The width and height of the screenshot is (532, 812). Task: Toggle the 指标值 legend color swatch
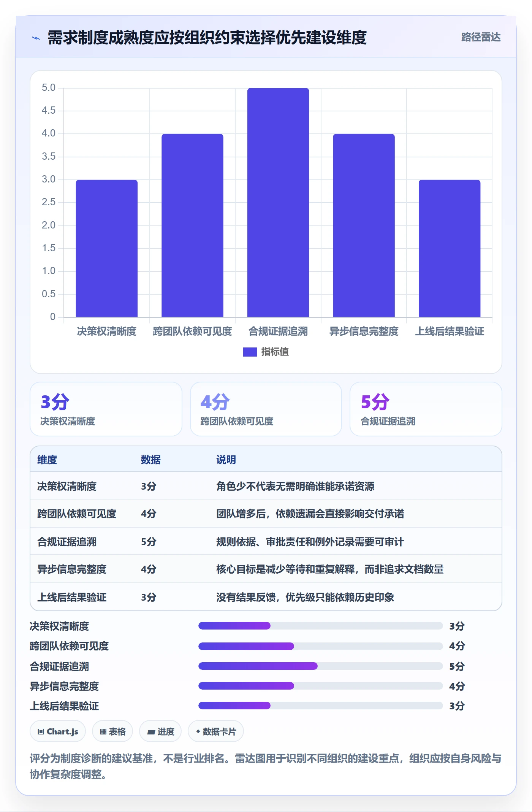[250, 352]
